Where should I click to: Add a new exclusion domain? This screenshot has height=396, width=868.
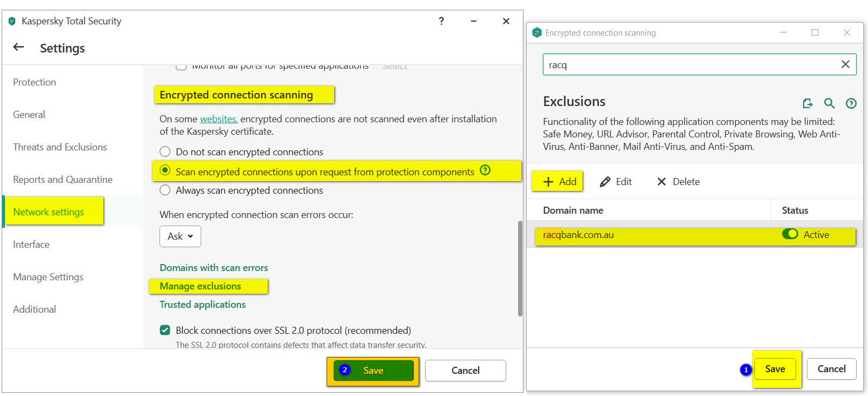click(560, 182)
